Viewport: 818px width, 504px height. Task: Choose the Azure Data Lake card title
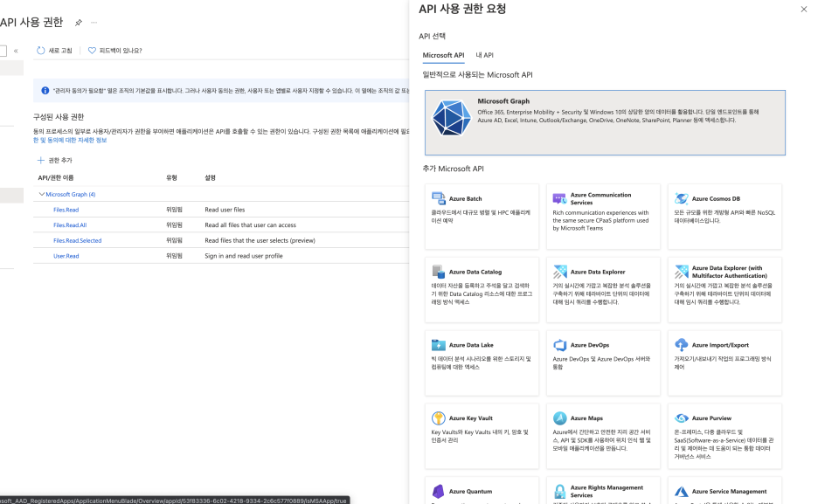(471, 345)
